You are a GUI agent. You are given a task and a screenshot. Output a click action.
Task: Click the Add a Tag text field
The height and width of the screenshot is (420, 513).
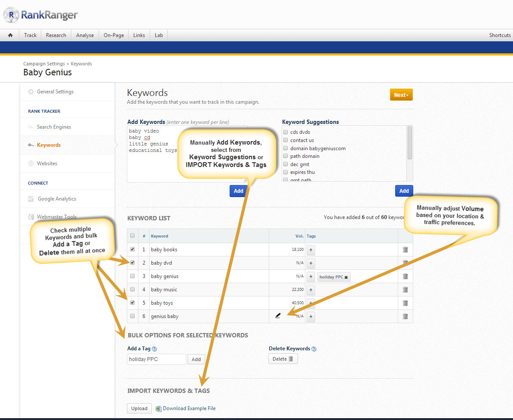[x=157, y=359]
